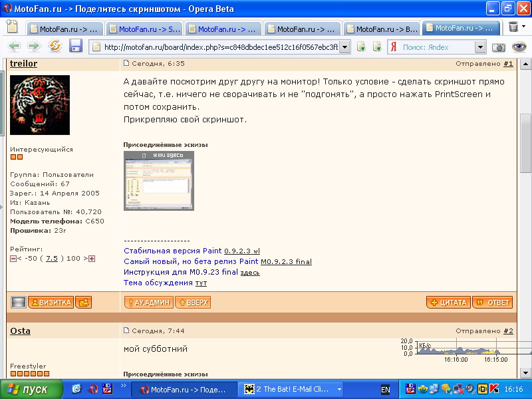Focus the Поиск: Яndex search field
This screenshot has width=532, height=399.
[x=438, y=47]
